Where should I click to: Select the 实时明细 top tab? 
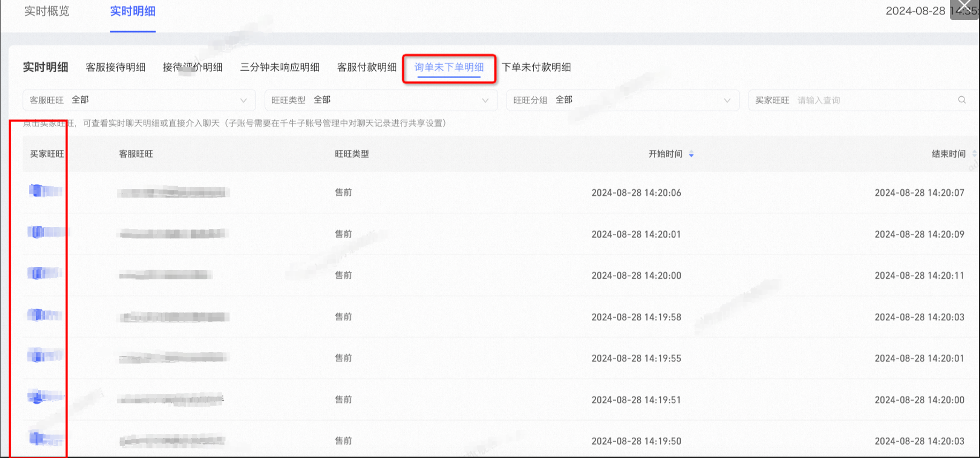click(133, 11)
